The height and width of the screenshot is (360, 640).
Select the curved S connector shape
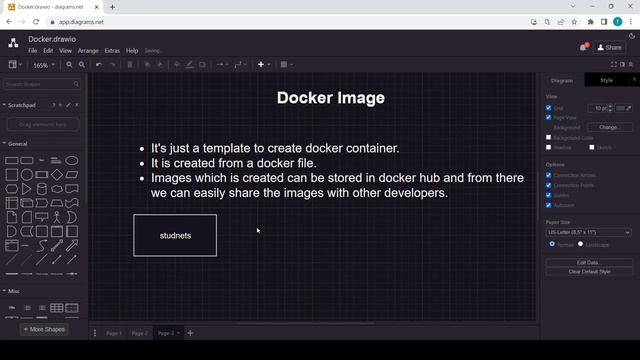pyautogui.click(x=42, y=246)
